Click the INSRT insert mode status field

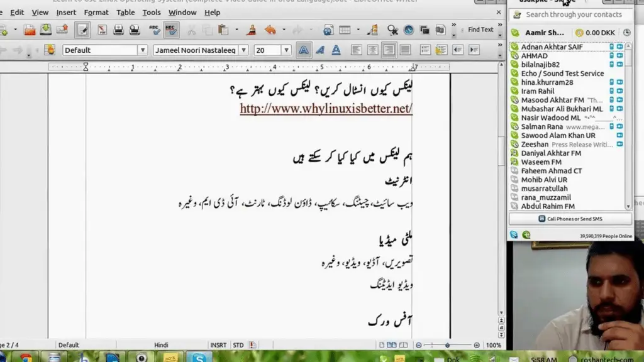[x=218, y=345]
